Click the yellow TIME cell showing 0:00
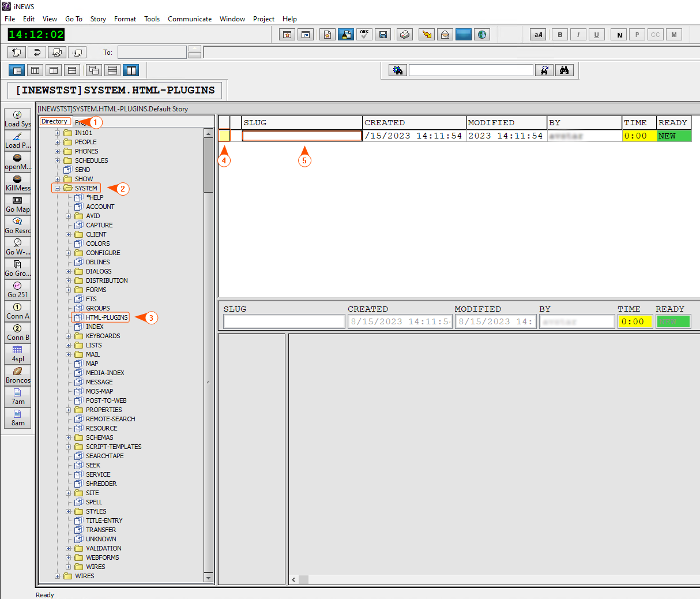This screenshot has width=700, height=599. pyautogui.click(x=639, y=136)
